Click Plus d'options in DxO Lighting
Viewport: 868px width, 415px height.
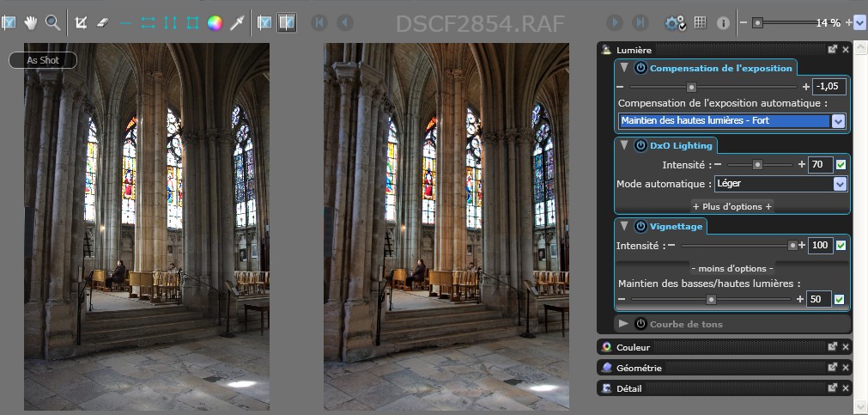point(732,206)
